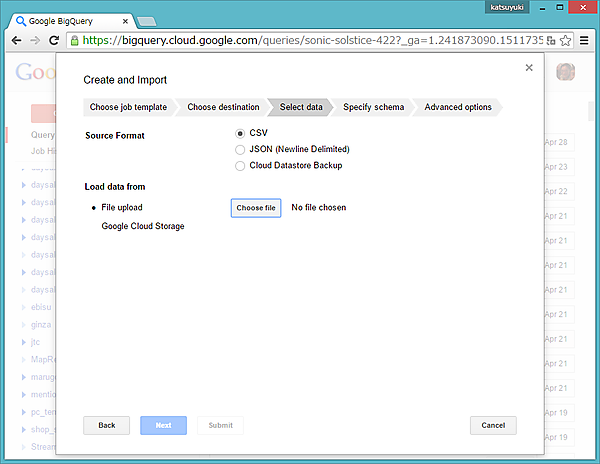The image size is (600, 464).
Task: Maximize the Chrome window
Action: point(559,7)
